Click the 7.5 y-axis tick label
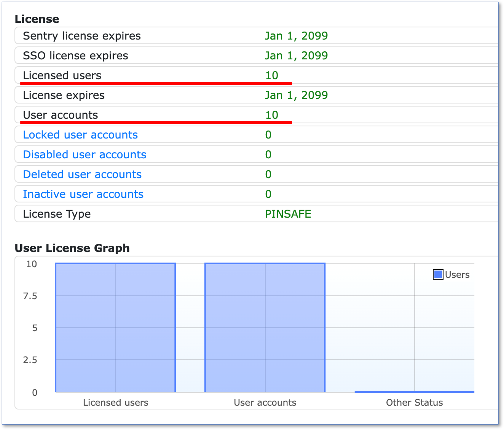This screenshot has width=504, height=430. [30, 296]
